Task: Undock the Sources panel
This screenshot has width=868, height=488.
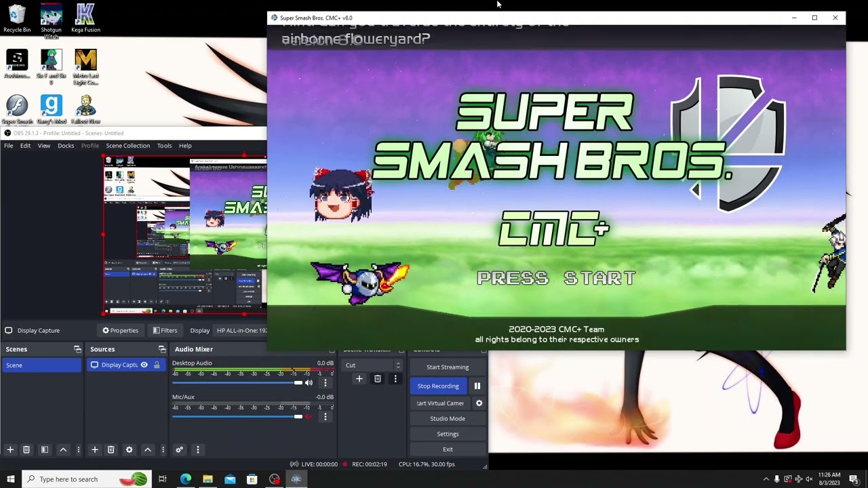Action: (x=162, y=349)
